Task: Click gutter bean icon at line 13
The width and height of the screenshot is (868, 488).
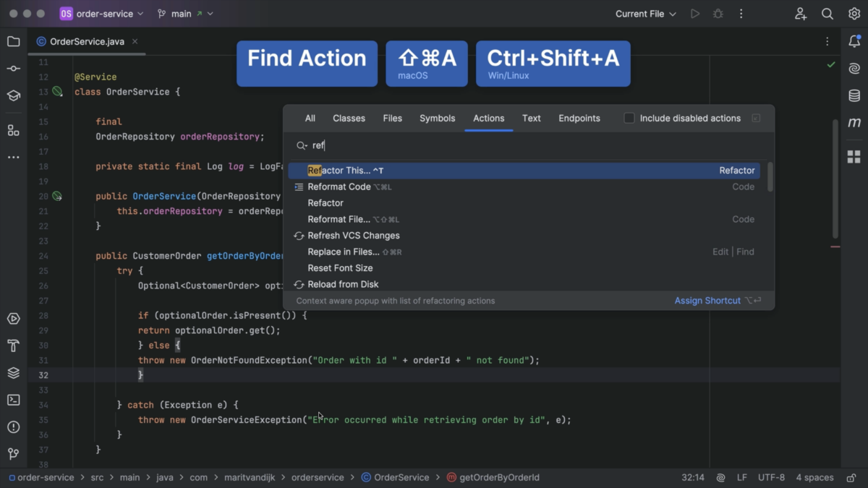Action: click(57, 92)
